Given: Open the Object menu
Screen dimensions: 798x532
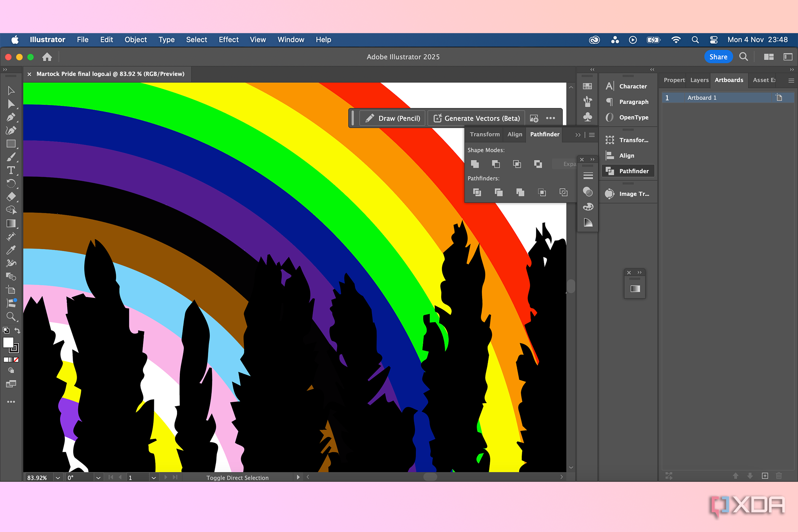Looking at the screenshot, I should 136,40.
